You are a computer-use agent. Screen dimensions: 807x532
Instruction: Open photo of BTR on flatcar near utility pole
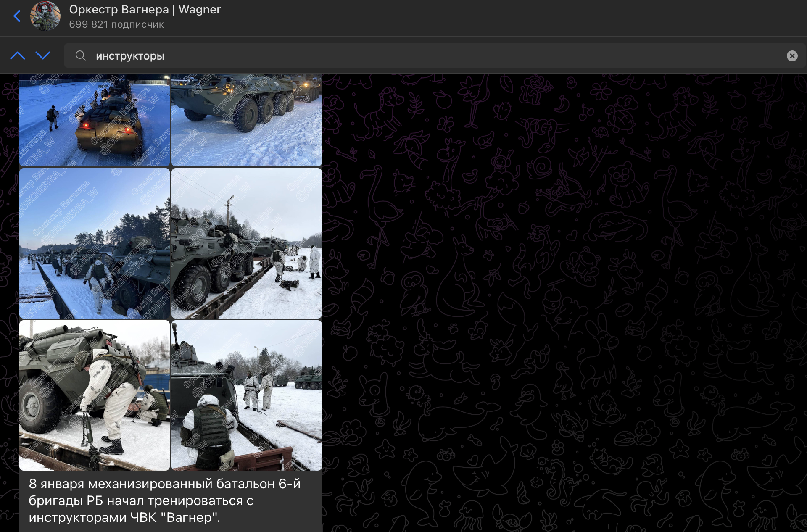tap(246, 243)
